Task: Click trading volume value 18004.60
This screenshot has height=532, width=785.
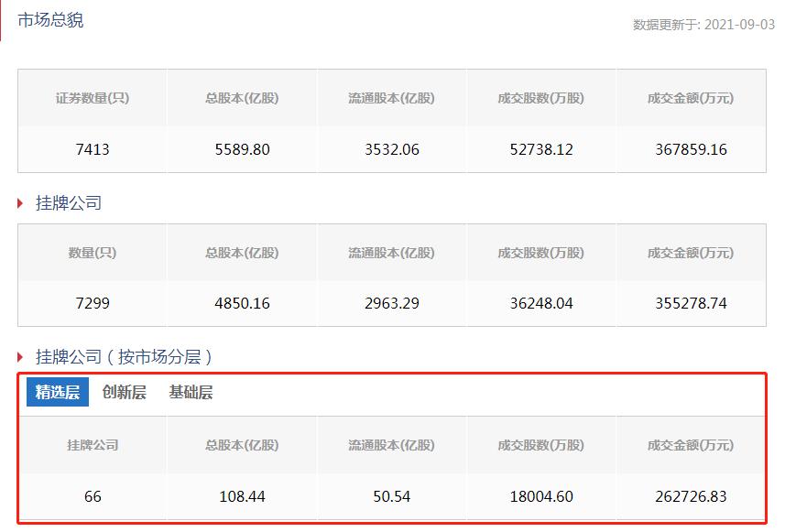Action: (x=541, y=496)
